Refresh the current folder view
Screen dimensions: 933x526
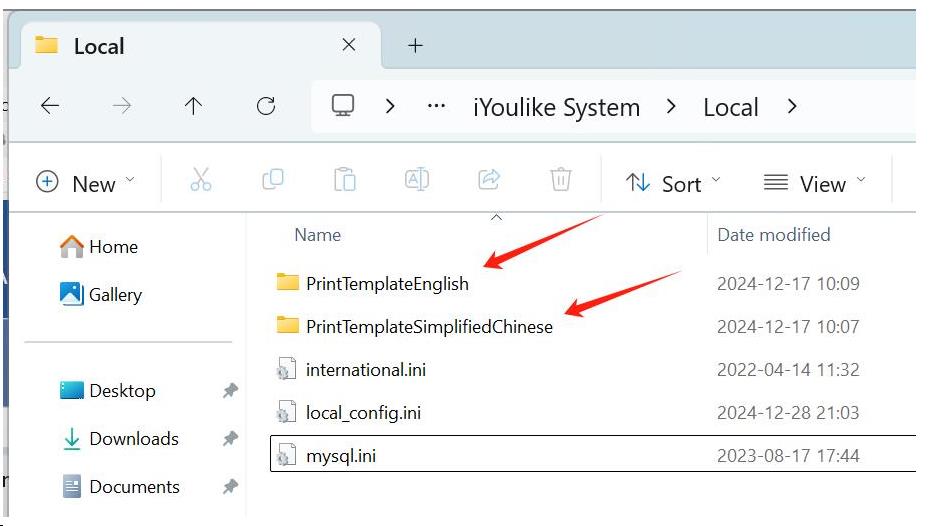[x=266, y=106]
